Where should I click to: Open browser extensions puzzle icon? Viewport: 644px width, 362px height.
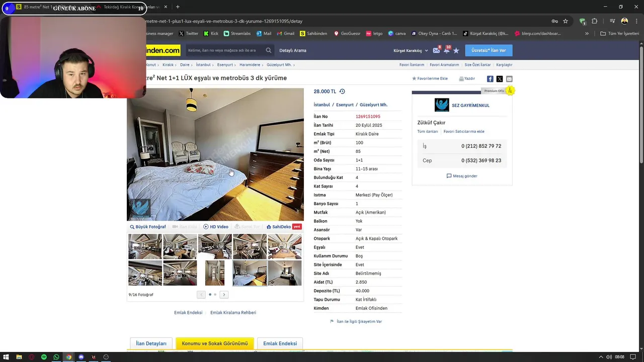point(595,21)
